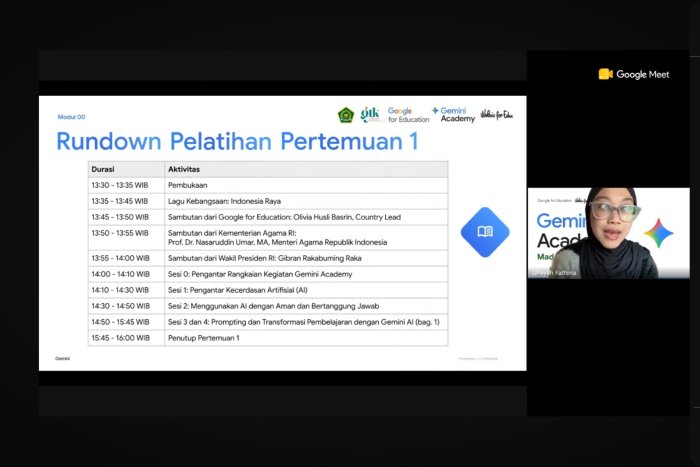Viewport: 700px width, 467px height.
Task: Select the '13:55 - 14:00 WIB' cell
Action: (126, 258)
